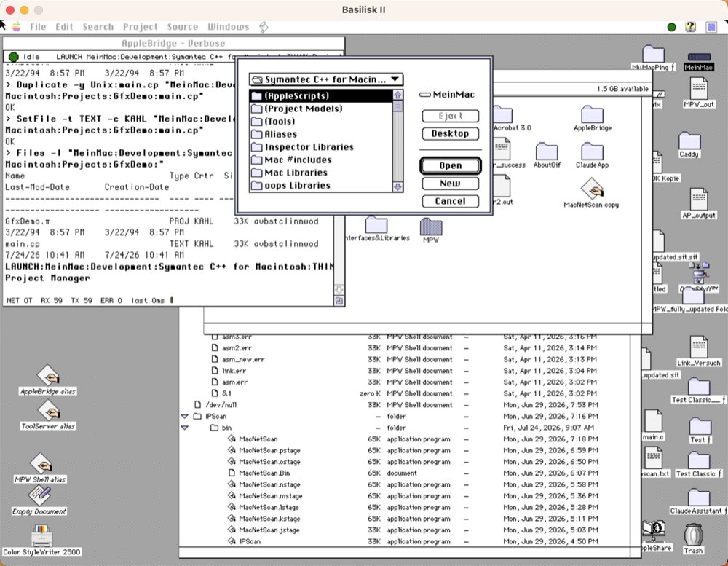728x566 pixels.
Task: Open the Windows menu
Action: pyautogui.click(x=228, y=27)
